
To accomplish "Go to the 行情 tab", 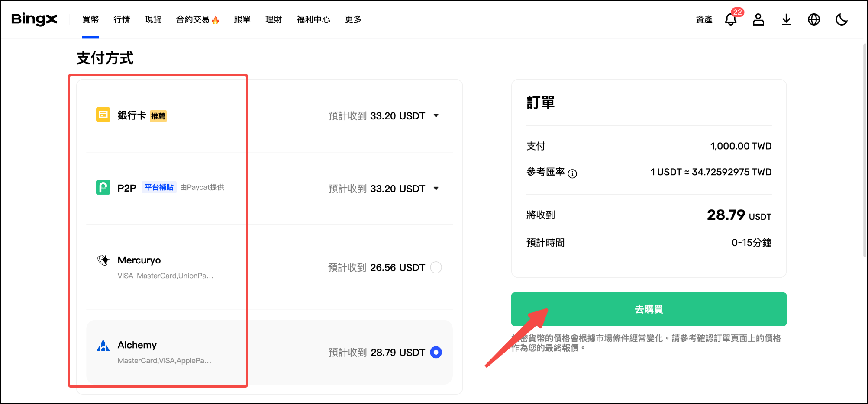I will pyautogui.click(x=122, y=19).
